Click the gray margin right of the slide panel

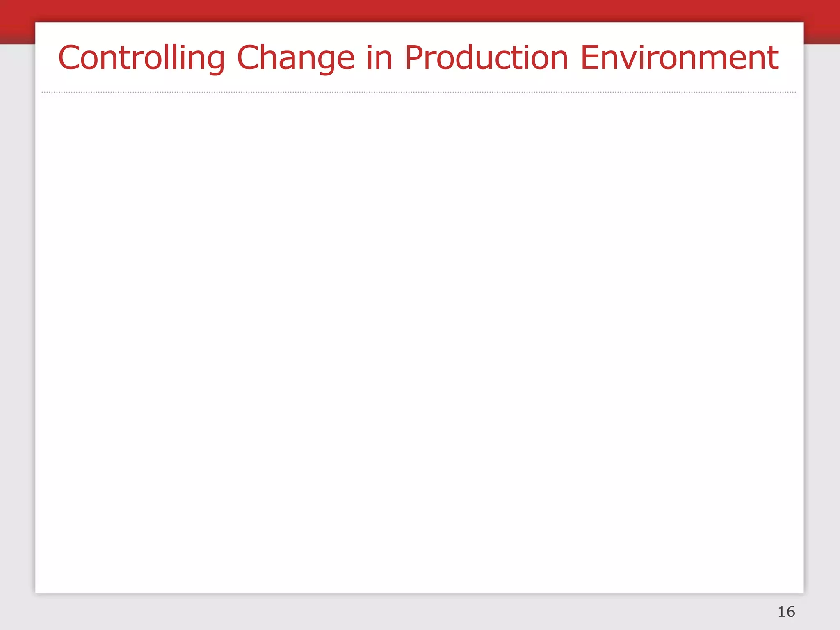822,328
